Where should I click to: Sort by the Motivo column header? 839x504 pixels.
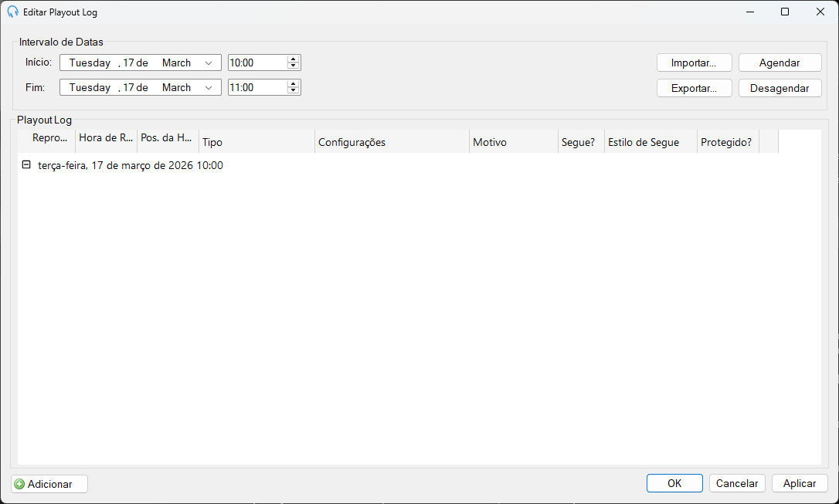pyautogui.click(x=514, y=142)
